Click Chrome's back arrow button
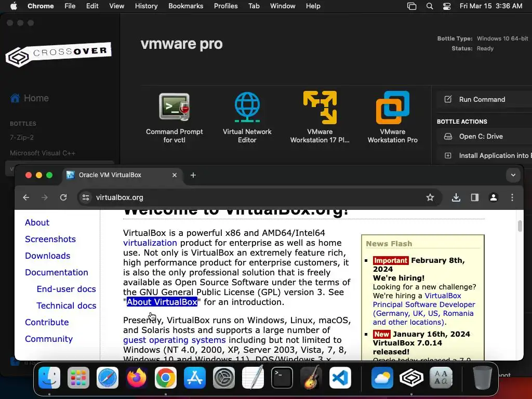The width and height of the screenshot is (532, 399). click(26, 197)
